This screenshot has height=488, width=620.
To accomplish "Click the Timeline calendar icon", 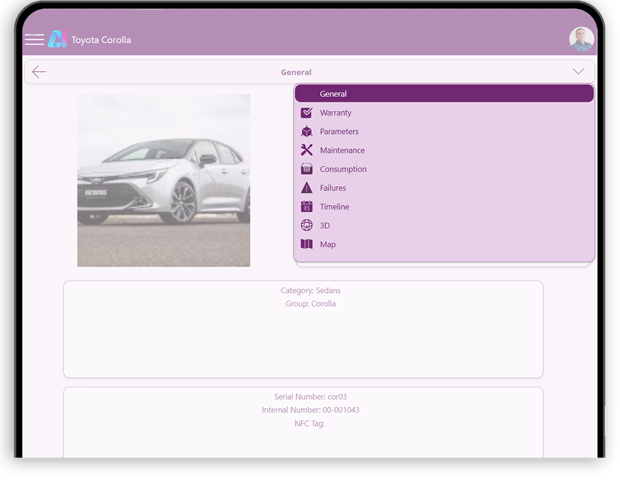I will (306, 206).
